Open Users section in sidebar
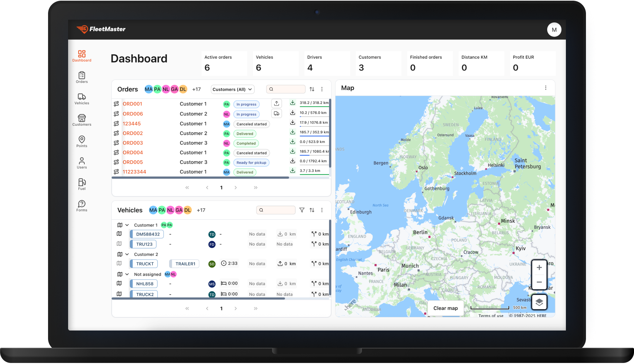 pyautogui.click(x=82, y=163)
